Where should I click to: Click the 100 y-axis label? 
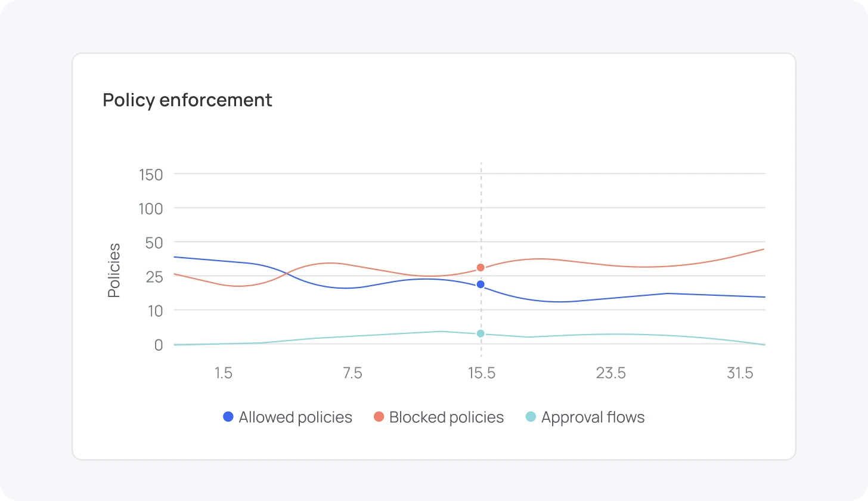pos(151,209)
